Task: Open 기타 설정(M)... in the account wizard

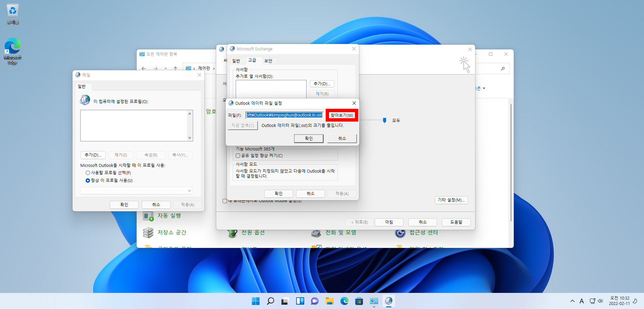Action: [x=451, y=200]
